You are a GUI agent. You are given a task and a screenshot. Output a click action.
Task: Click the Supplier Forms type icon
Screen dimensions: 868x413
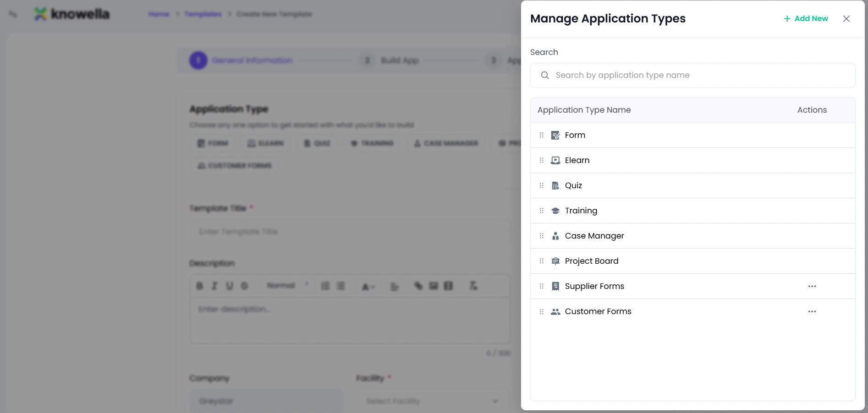click(x=555, y=286)
